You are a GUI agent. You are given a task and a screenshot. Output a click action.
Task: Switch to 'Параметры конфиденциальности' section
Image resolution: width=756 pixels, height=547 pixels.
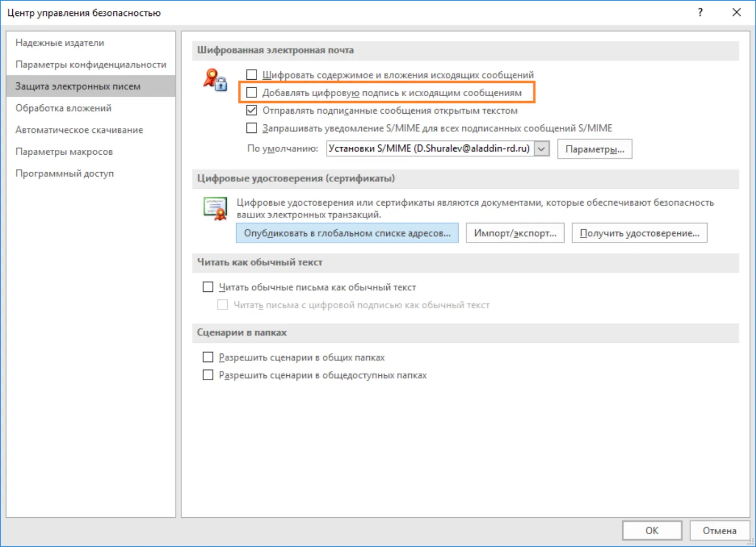coord(91,64)
